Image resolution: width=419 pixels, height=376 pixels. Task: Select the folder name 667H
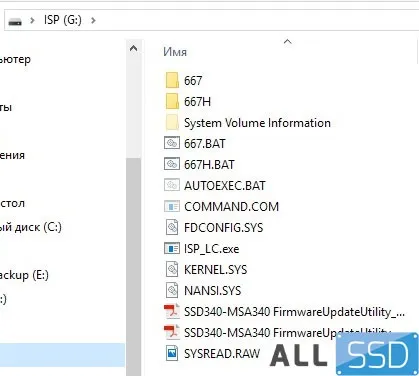(197, 102)
